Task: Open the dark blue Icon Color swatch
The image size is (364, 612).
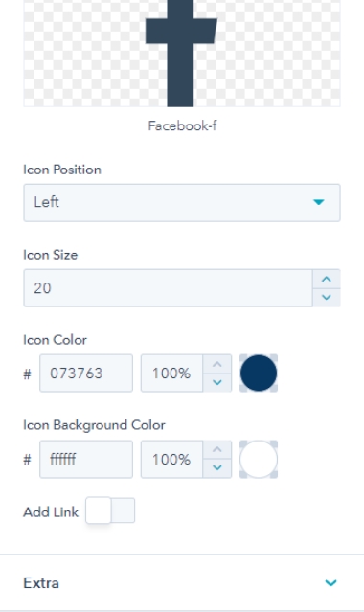Action: tap(259, 374)
